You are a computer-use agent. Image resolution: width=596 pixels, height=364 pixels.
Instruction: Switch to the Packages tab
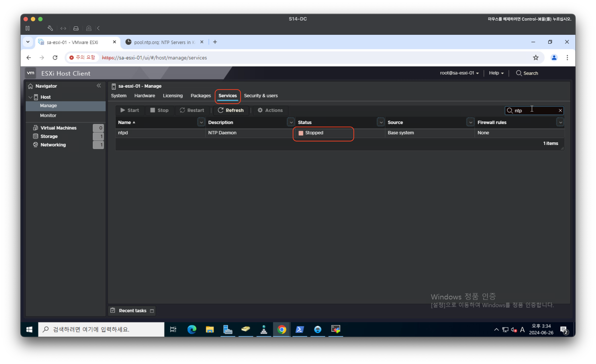coord(201,96)
